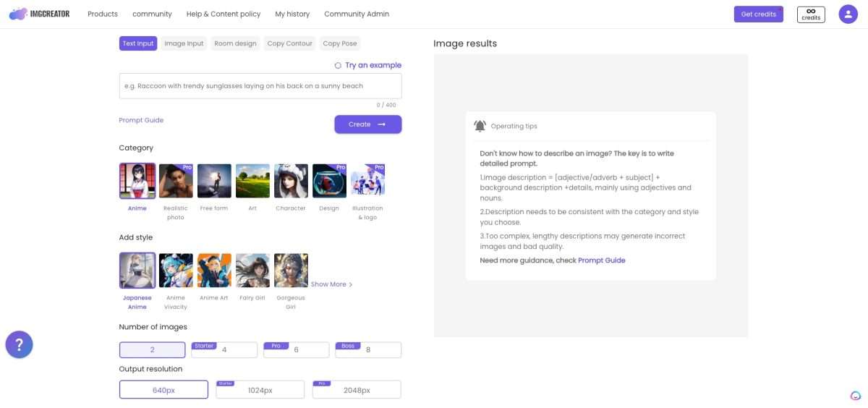
Task: Set number of images to 4
Action: (224, 350)
